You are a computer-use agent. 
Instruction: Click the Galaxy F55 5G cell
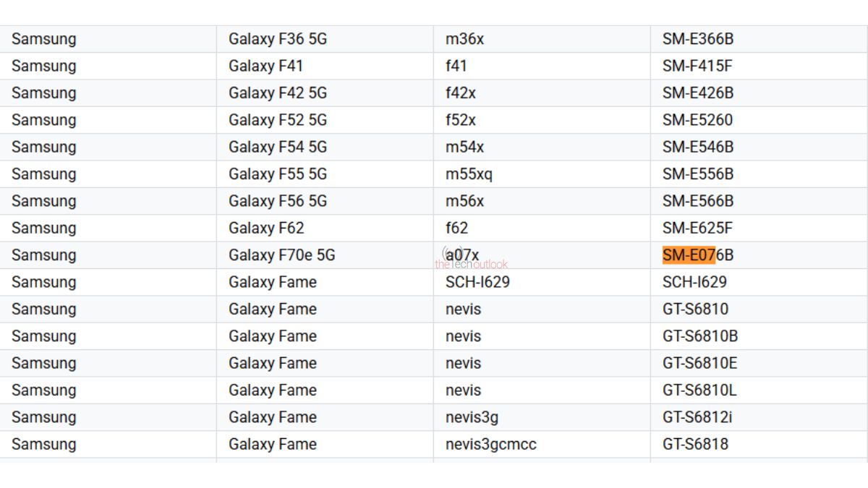278,174
